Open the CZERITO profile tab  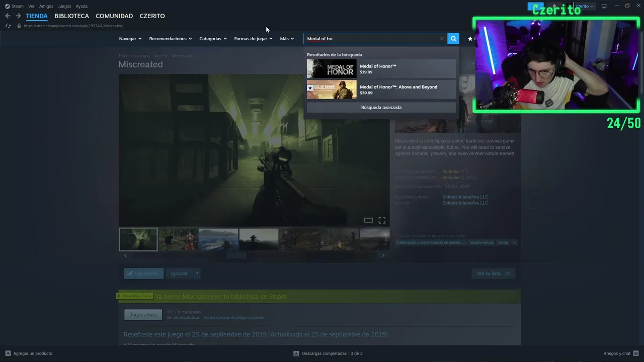(x=152, y=16)
